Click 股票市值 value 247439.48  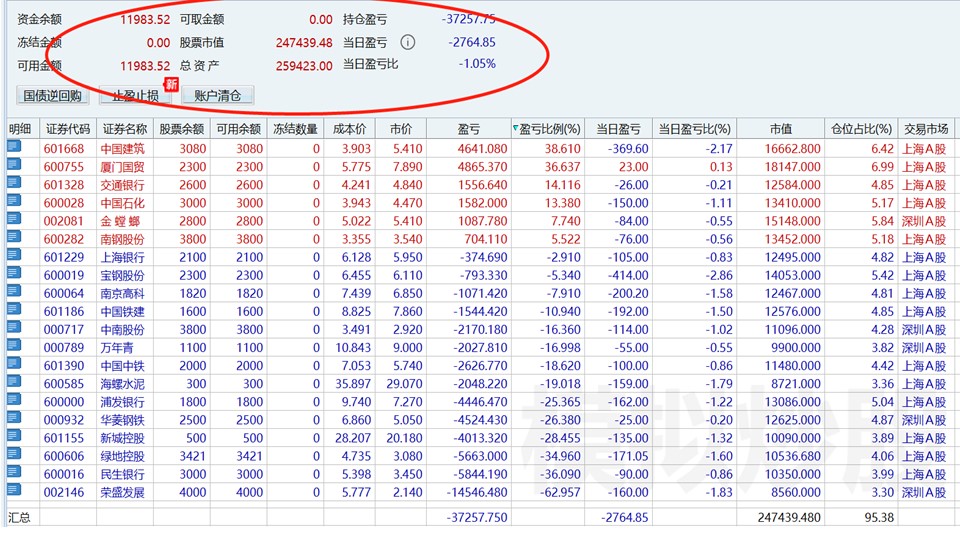(304, 43)
